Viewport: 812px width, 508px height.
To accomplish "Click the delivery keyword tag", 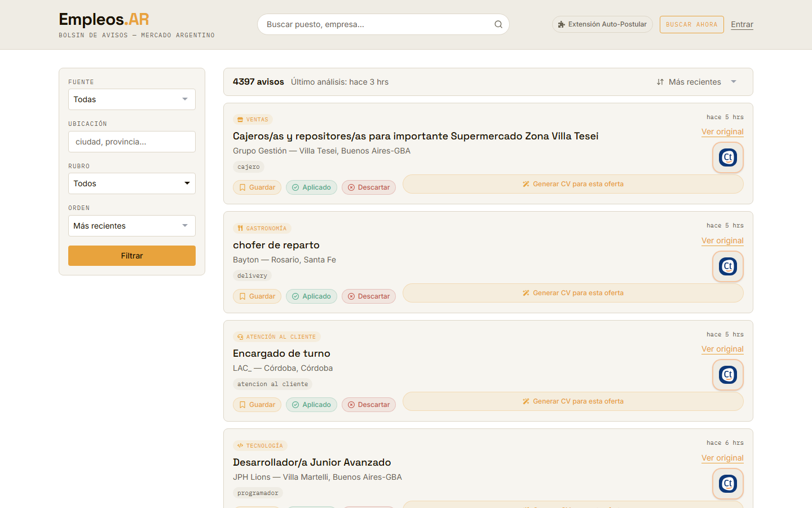I will pos(252,276).
